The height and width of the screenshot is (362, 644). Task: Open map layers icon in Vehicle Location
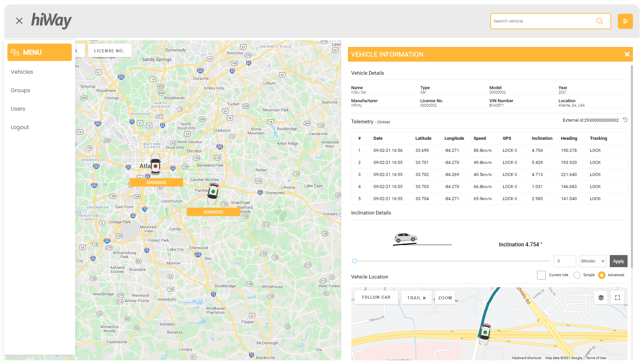[x=601, y=298]
